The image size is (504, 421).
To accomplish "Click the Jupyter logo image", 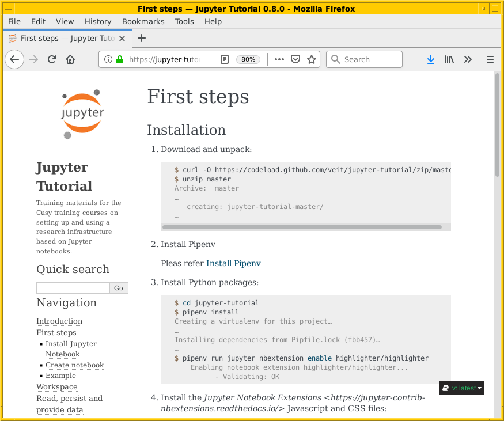I will [82, 114].
